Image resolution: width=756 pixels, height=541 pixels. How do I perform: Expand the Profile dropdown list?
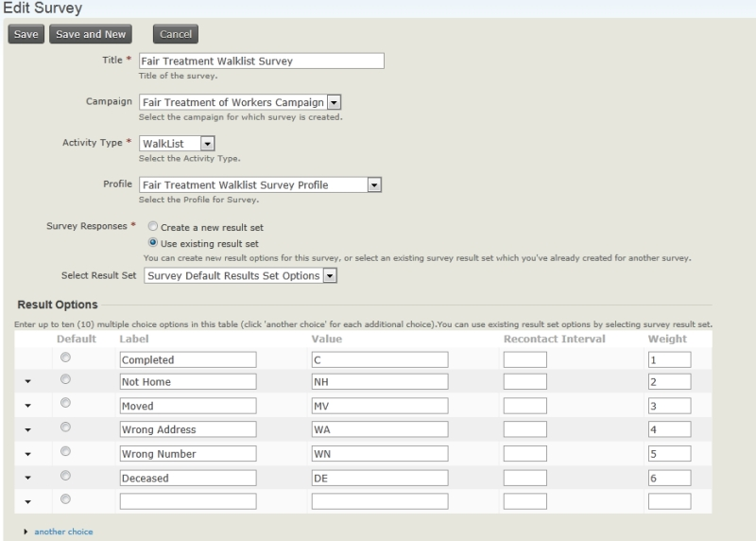(x=374, y=185)
